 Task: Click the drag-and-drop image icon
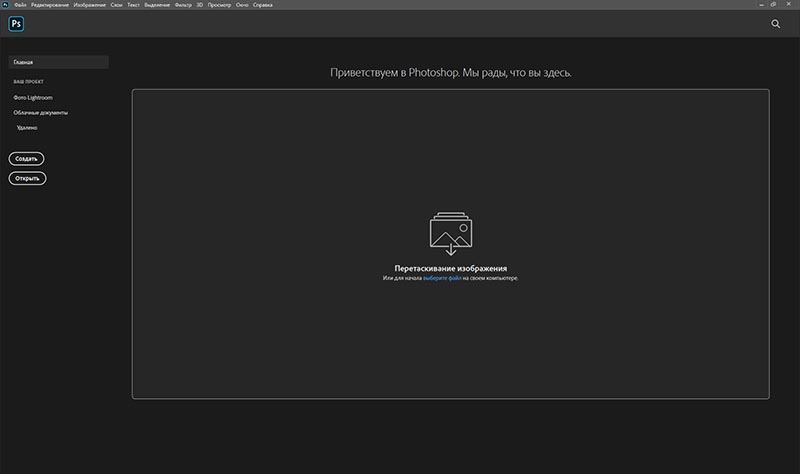(x=451, y=234)
